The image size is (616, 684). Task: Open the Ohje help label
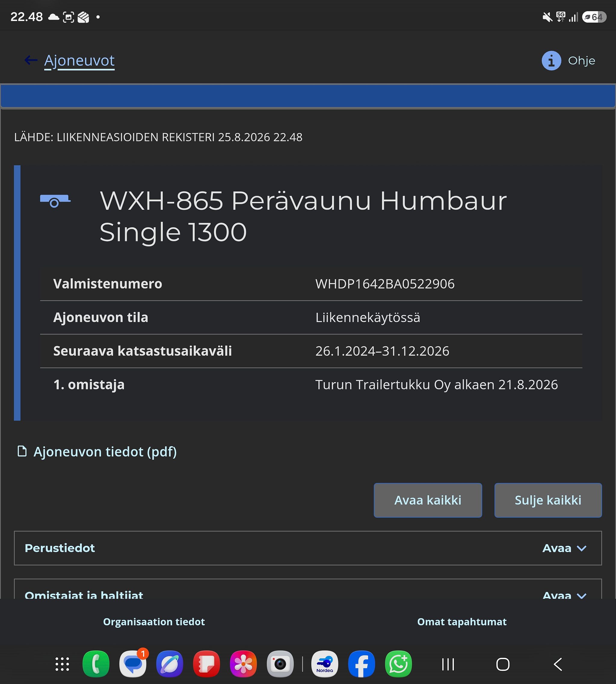click(581, 60)
